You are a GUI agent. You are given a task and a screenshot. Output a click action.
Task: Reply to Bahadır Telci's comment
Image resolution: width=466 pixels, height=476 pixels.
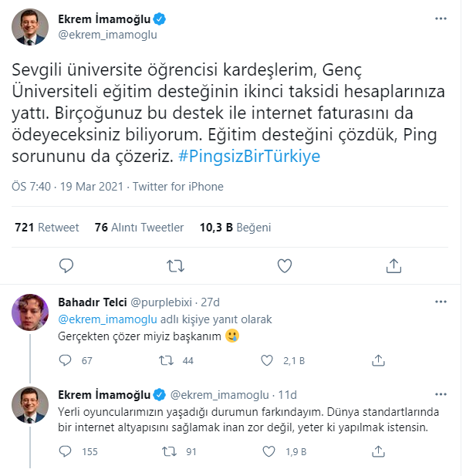[x=66, y=360]
